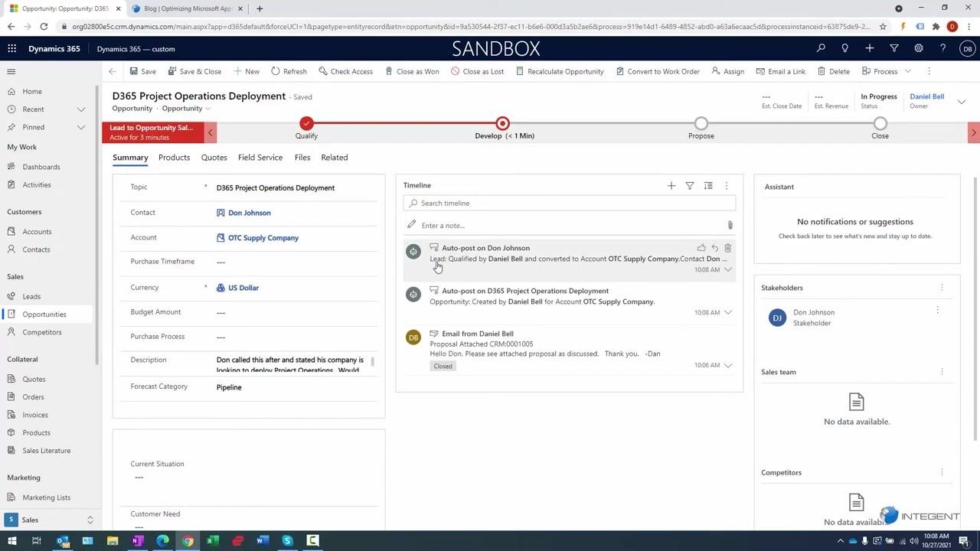The image size is (980, 551).
Task: Open Outlook from the Windows taskbar
Action: 63,541
